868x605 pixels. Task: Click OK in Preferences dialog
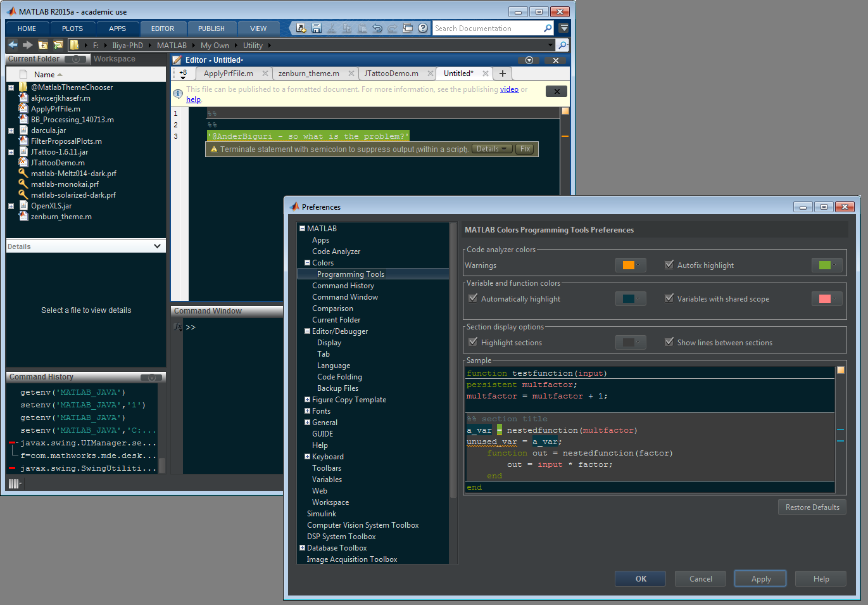point(640,578)
